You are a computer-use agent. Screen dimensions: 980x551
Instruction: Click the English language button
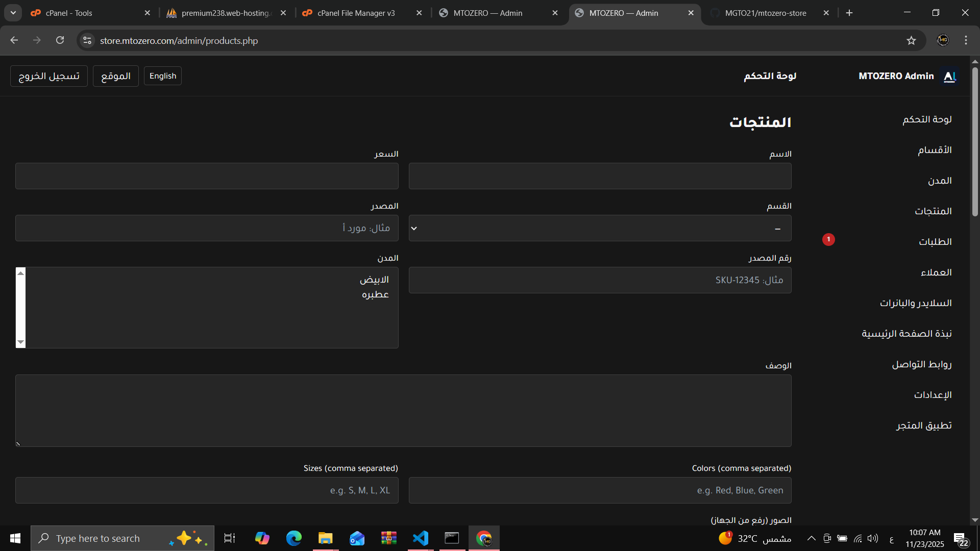pyautogui.click(x=163, y=76)
